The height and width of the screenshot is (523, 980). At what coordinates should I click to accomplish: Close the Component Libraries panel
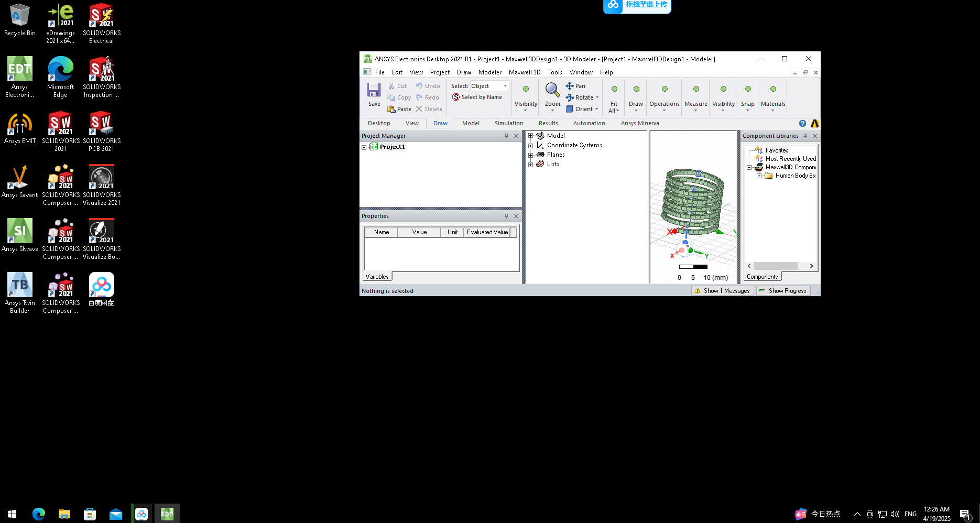[815, 136]
